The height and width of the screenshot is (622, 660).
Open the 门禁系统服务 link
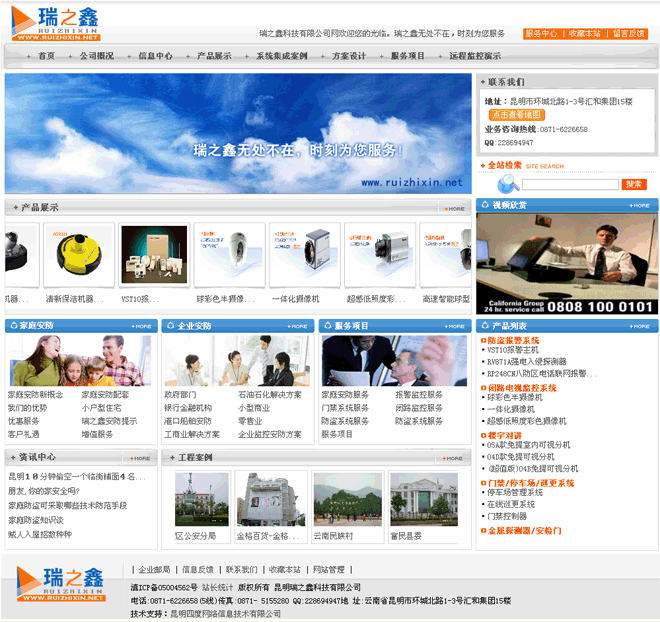pos(345,408)
